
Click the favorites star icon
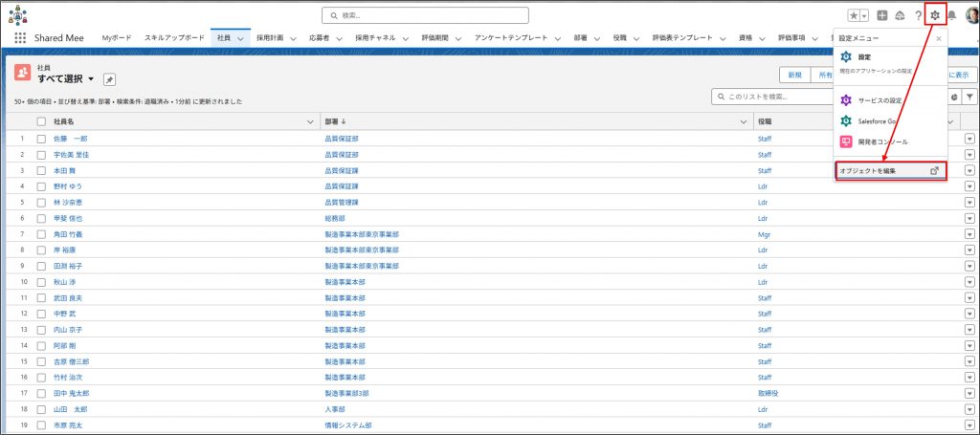tap(853, 15)
